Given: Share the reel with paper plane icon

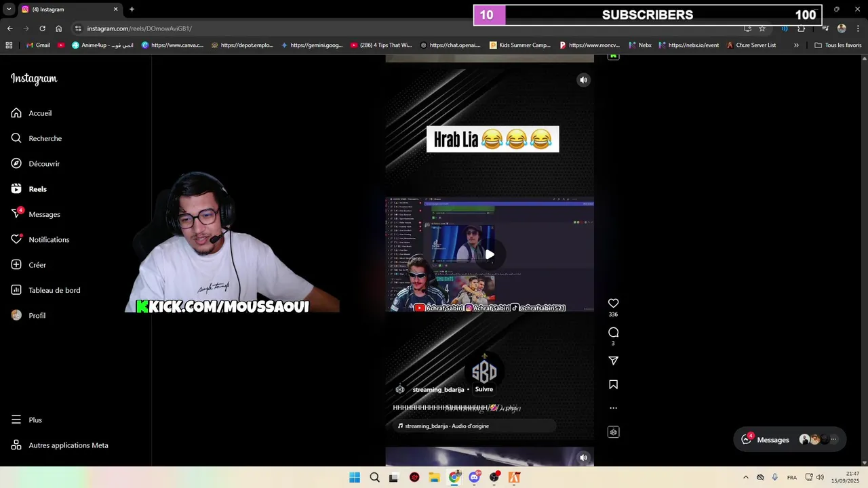Looking at the screenshot, I should coord(613,361).
